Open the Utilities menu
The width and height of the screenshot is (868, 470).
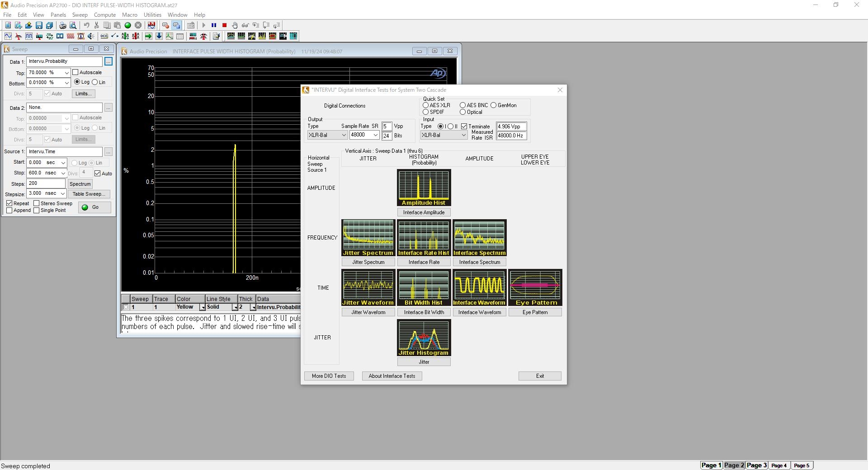tap(152, 15)
